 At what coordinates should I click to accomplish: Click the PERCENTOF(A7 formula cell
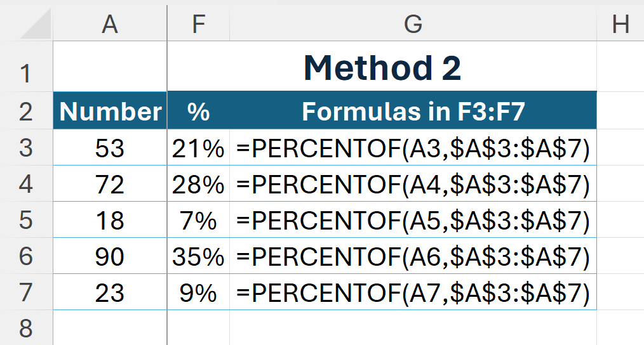[413, 292]
